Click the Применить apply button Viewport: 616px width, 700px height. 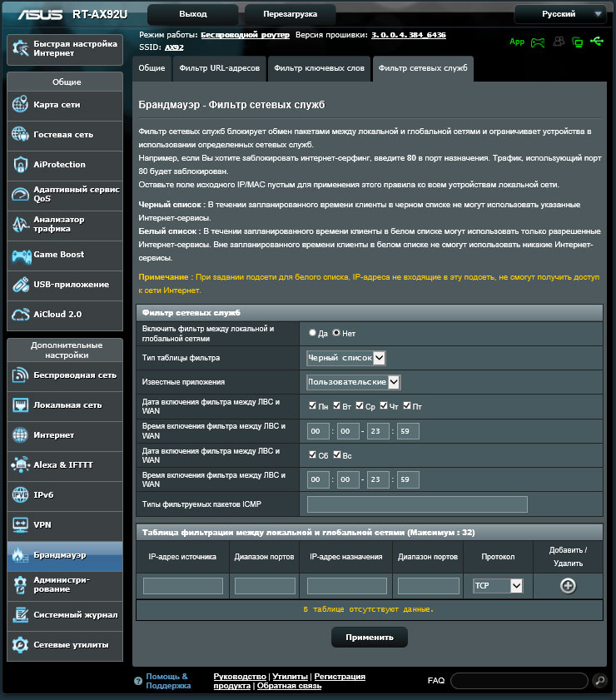369,637
